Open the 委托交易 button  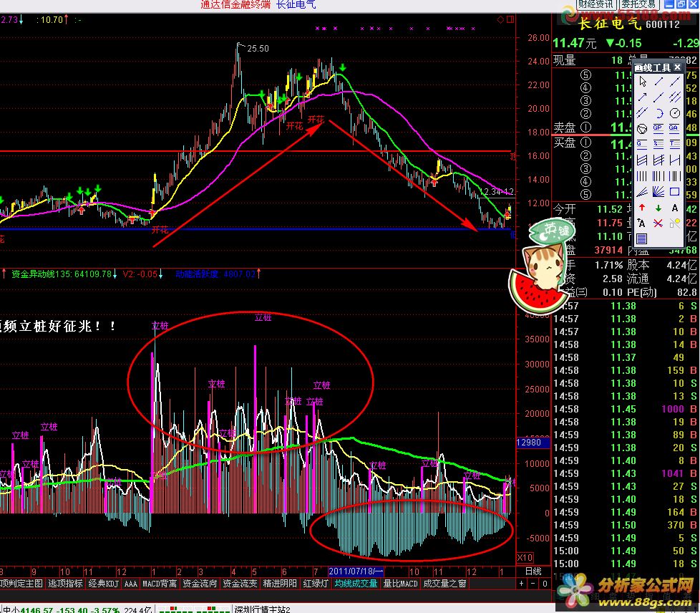click(639, 4)
